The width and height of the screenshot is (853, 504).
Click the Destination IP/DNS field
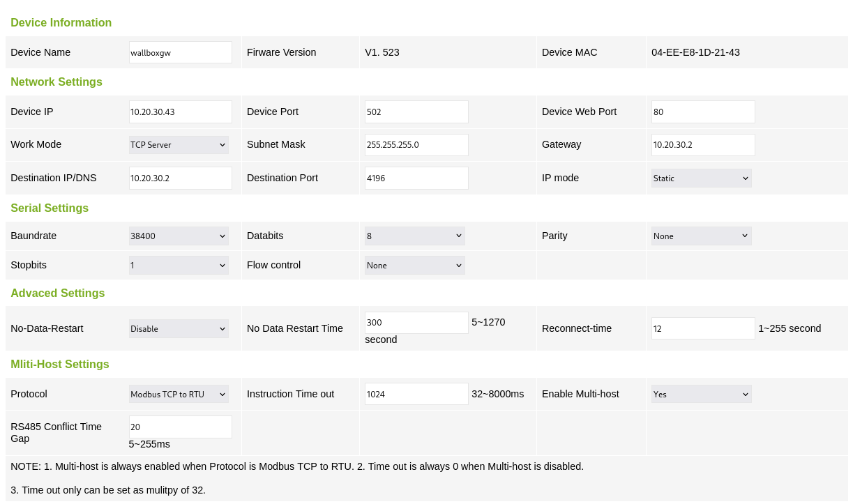pos(181,178)
